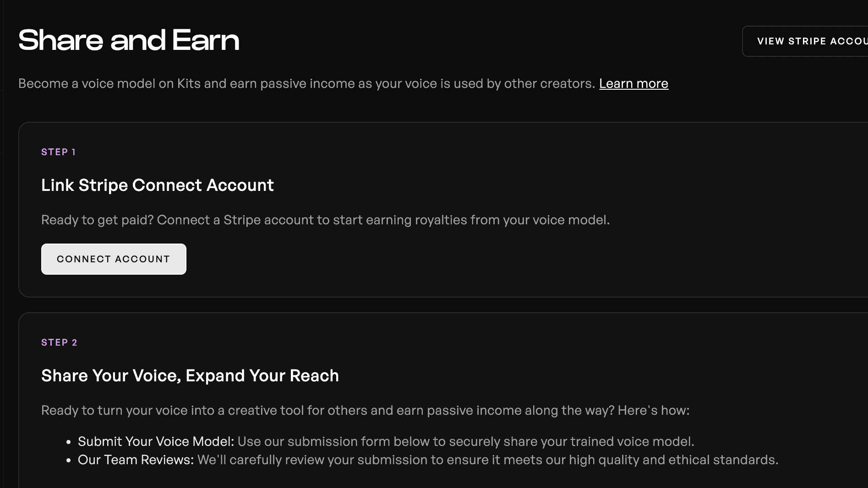Select the Share and Earn page heading
The image size is (868, 488).
pyautogui.click(x=129, y=40)
